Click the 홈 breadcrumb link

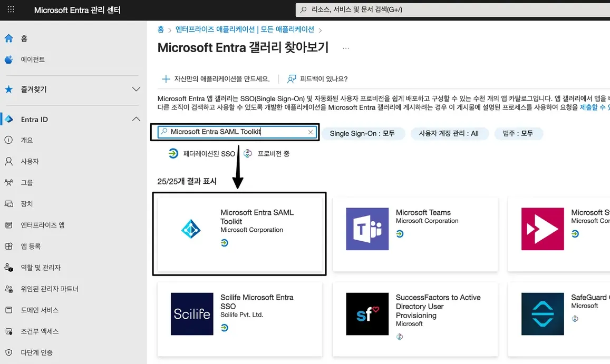pos(161,29)
